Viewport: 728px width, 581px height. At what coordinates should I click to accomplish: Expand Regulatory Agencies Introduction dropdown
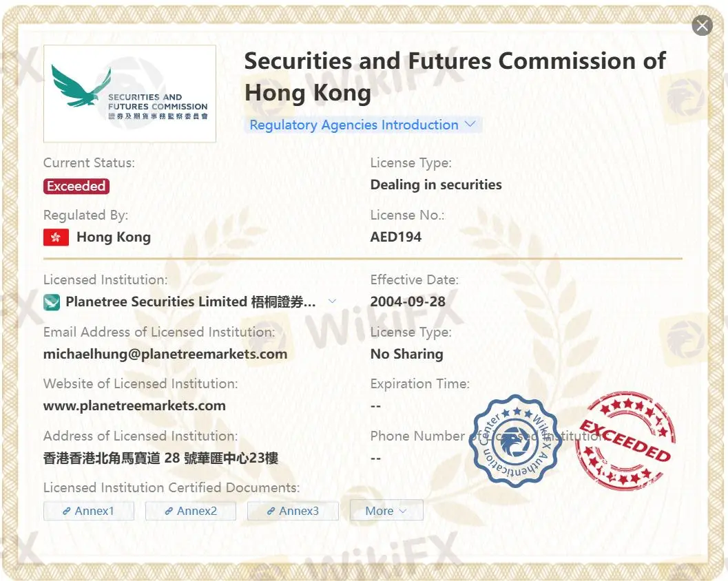362,125
